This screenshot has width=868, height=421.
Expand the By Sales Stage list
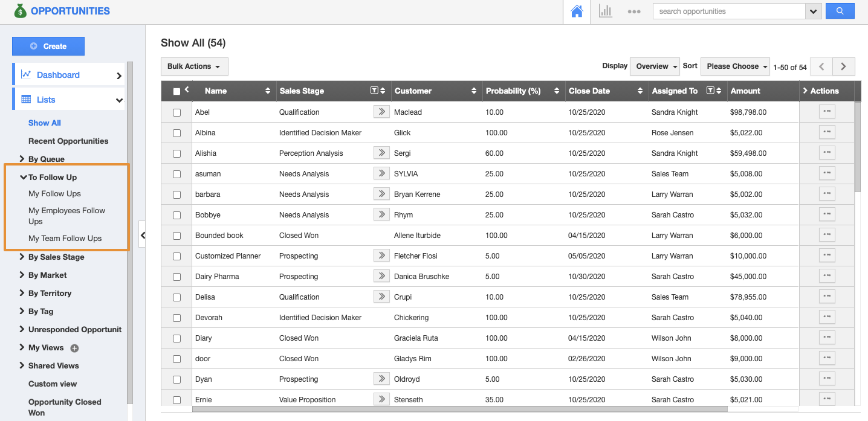pos(56,257)
